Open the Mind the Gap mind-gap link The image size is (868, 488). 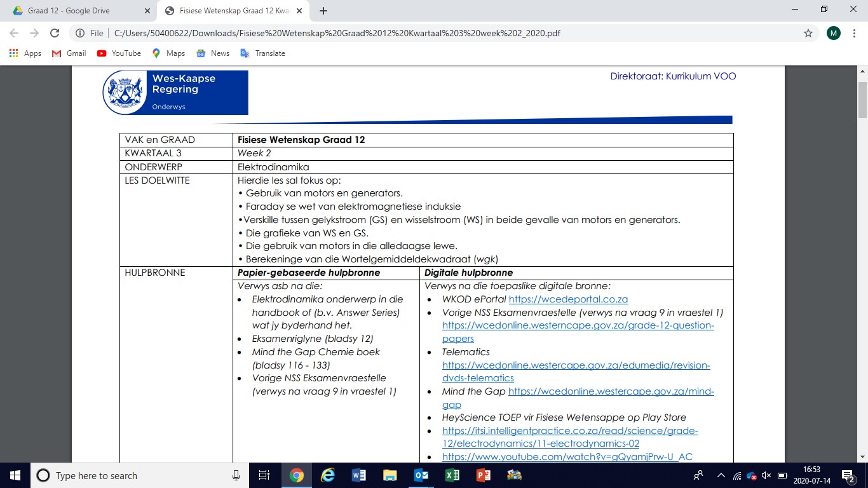[578, 398]
